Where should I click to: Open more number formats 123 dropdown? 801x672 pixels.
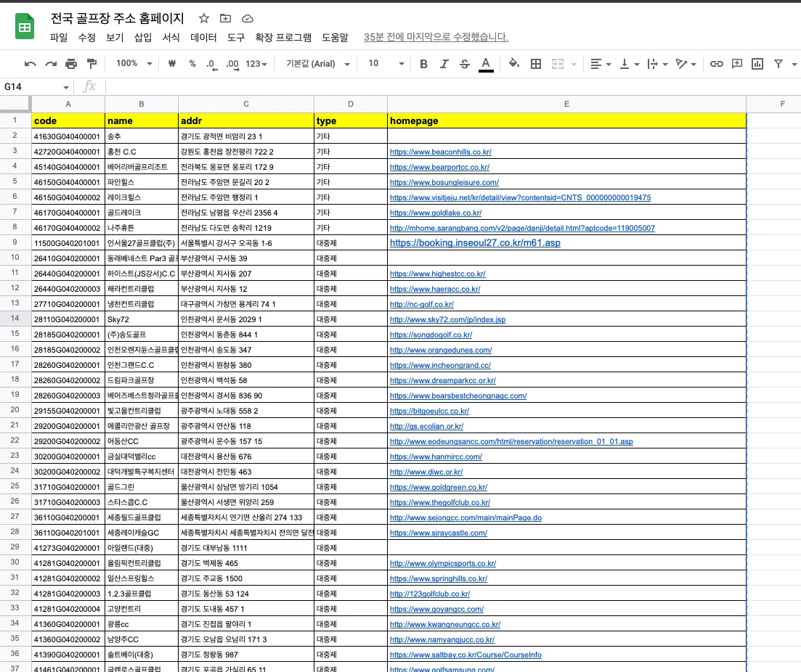point(256,64)
